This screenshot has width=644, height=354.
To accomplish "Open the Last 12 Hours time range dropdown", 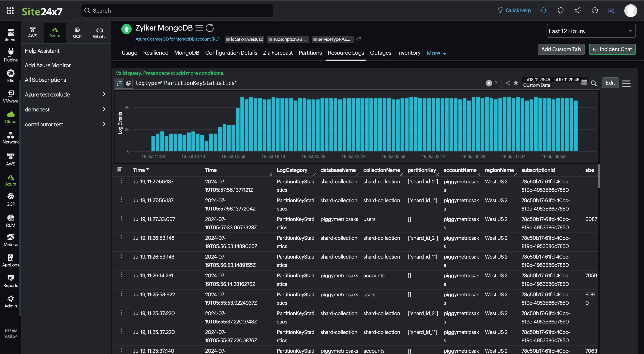I will 591,31.
